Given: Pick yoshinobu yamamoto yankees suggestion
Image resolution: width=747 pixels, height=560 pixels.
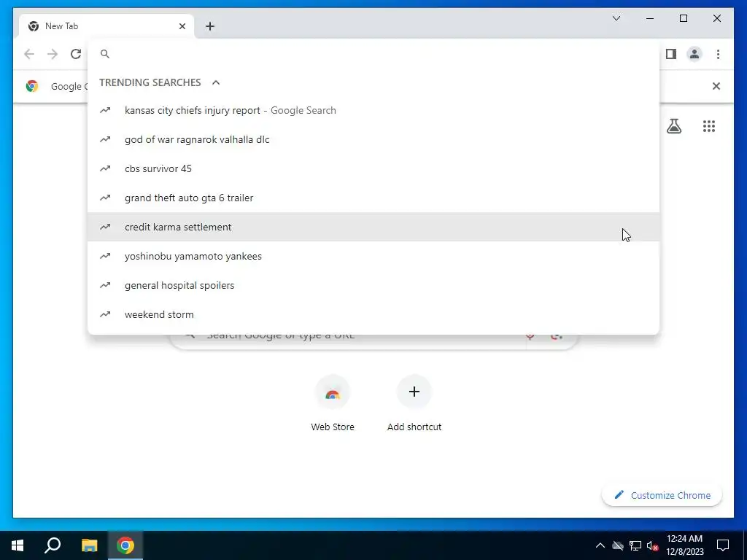Looking at the screenshot, I should pyautogui.click(x=374, y=256).
